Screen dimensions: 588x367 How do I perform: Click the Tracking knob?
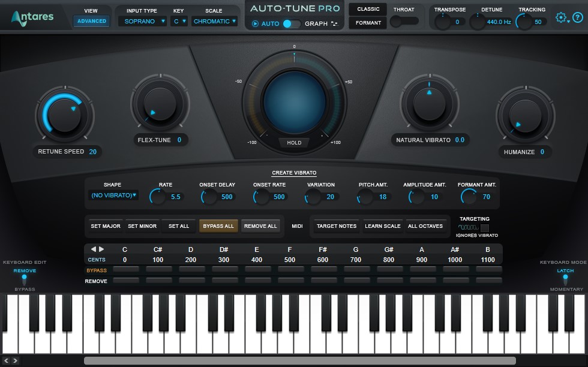click(x=524, y=22)
